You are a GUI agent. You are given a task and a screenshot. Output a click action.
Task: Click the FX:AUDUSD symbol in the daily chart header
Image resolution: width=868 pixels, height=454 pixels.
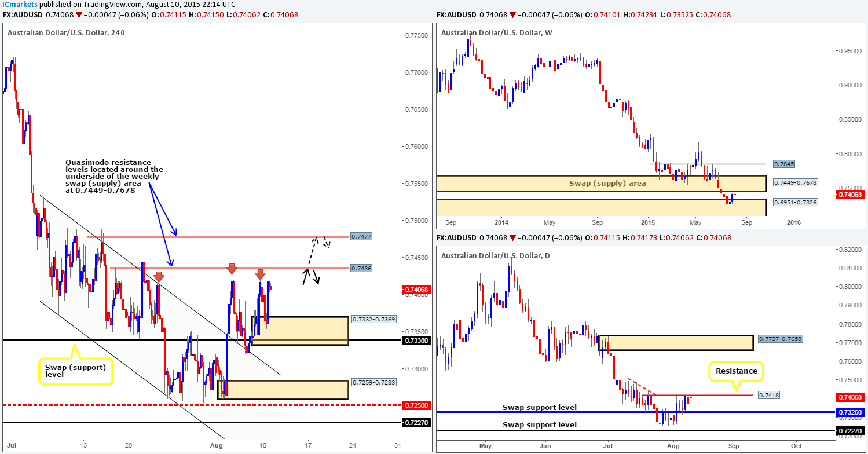(x=456, y=239)
